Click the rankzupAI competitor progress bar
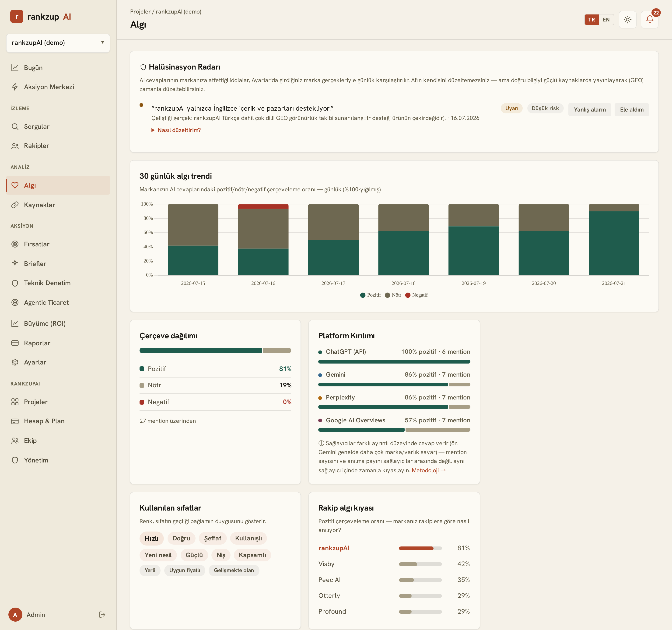The width and height of the screenshot is (672, 630). 420,548
